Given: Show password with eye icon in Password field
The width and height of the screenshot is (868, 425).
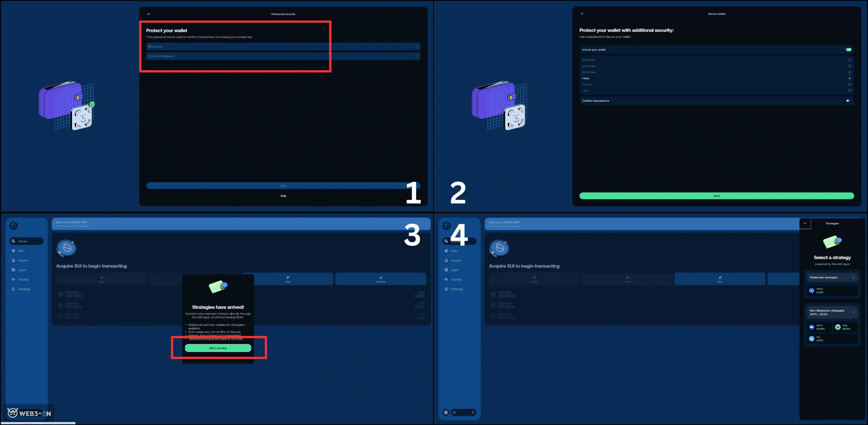Looking at the screenshot, I should pos(416,47).
